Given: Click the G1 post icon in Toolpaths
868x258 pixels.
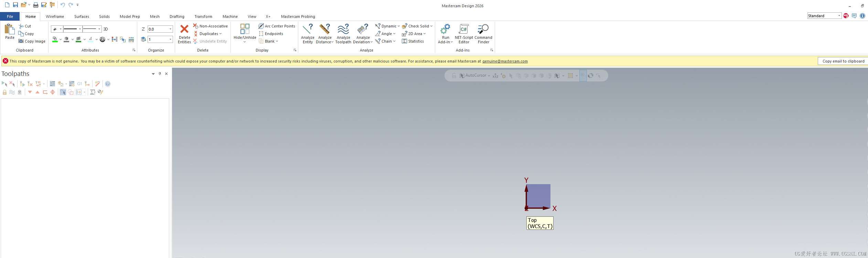Looking at the screenshot, I should coord(79,84).
